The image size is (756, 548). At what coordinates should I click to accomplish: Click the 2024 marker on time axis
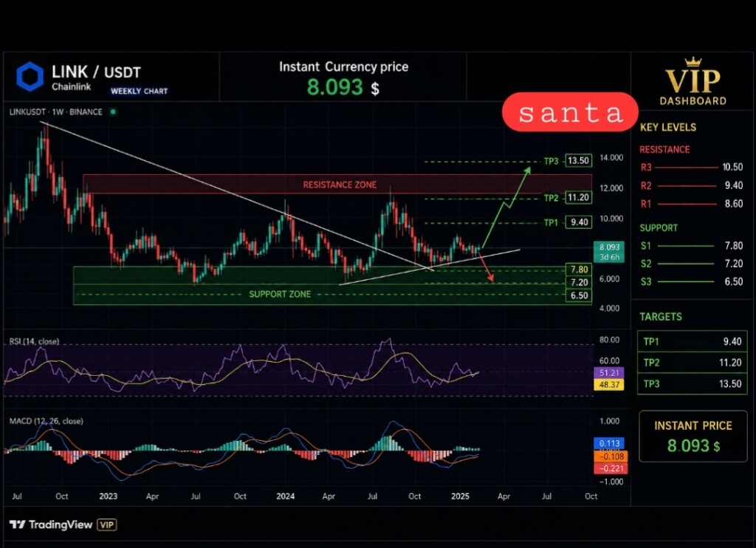pyautogui.click(x=286, y=496)
